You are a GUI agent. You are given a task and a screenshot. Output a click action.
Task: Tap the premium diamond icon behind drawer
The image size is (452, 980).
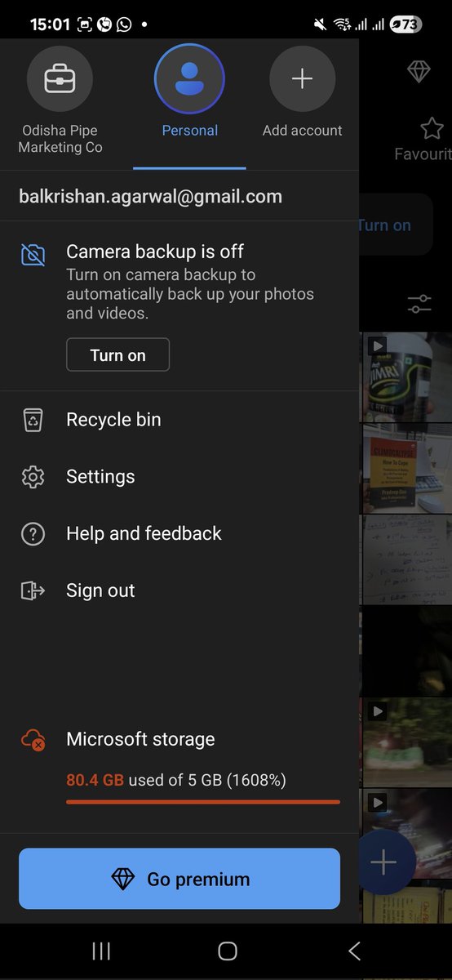click(419, 72)
